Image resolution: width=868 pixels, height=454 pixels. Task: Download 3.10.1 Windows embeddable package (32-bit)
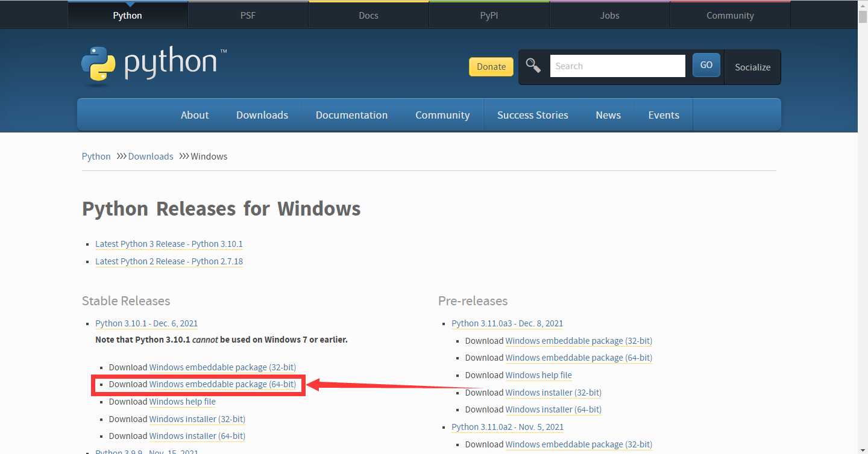coord(222,367)
